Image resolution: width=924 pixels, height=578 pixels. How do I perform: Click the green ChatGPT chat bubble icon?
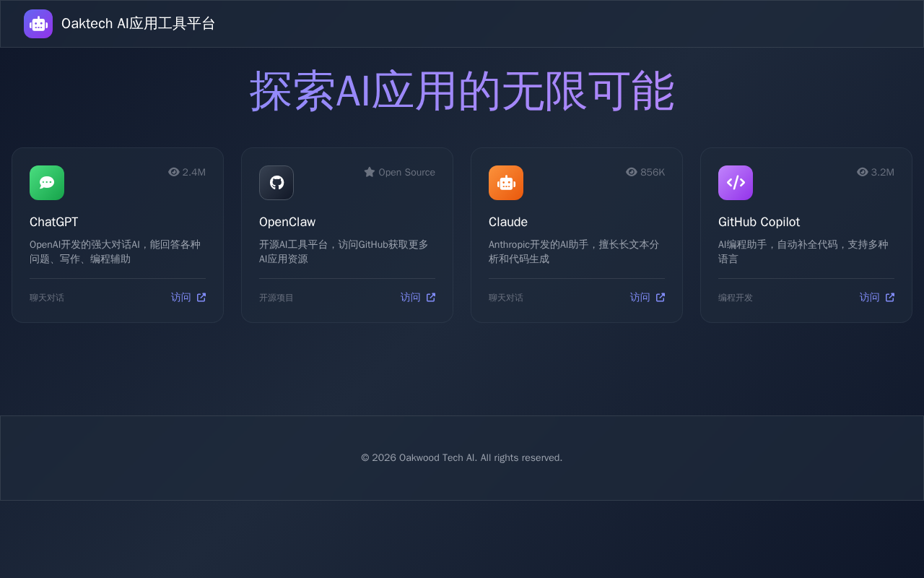pos(47,183)
